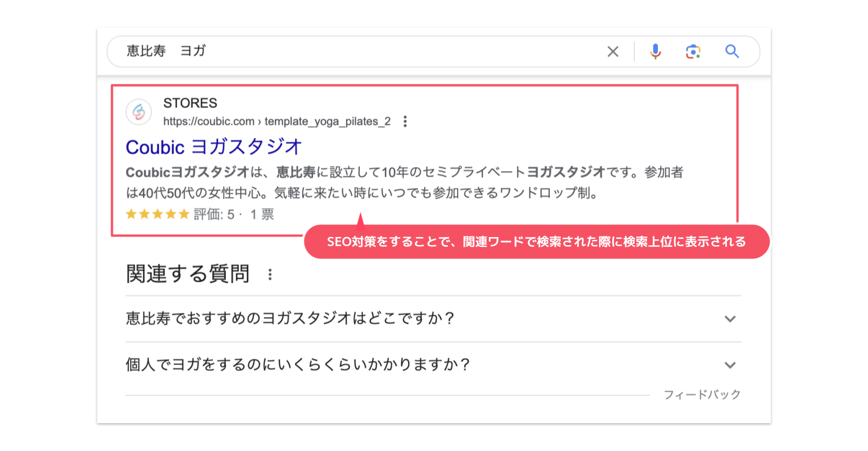Screen dimensions: 868x451
Task: Click the STORES site favicon
Action: pyautogui.click(x=139, y=112)
